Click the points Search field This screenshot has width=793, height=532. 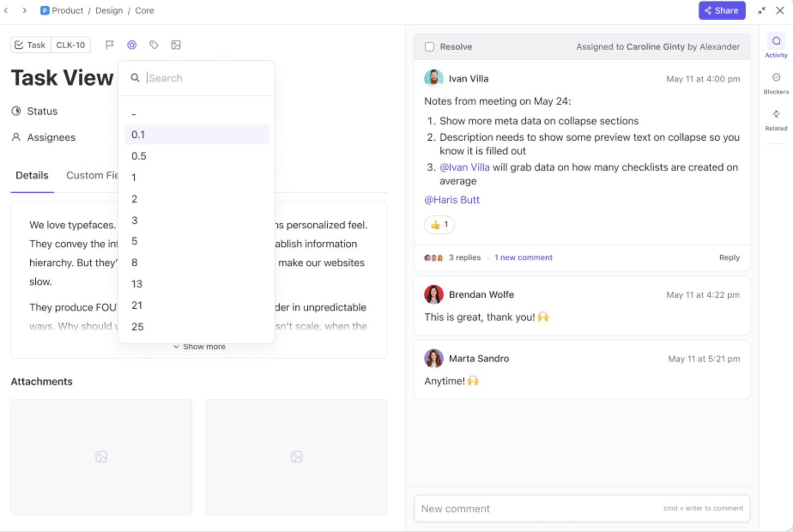point(203,78)
